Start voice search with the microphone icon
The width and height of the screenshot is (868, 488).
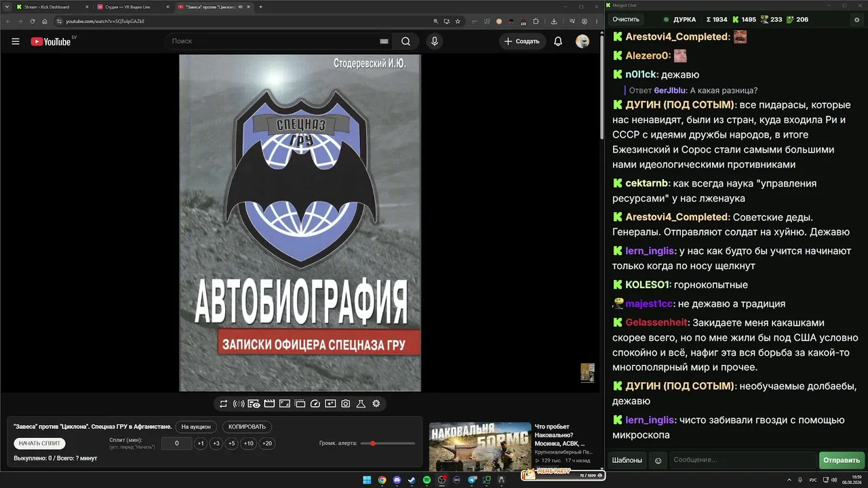point(435,41)
